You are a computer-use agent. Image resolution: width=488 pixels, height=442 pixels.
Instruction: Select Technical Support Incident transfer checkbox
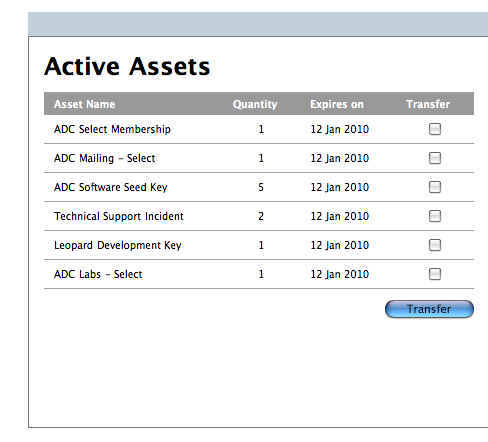coord(435,216)
